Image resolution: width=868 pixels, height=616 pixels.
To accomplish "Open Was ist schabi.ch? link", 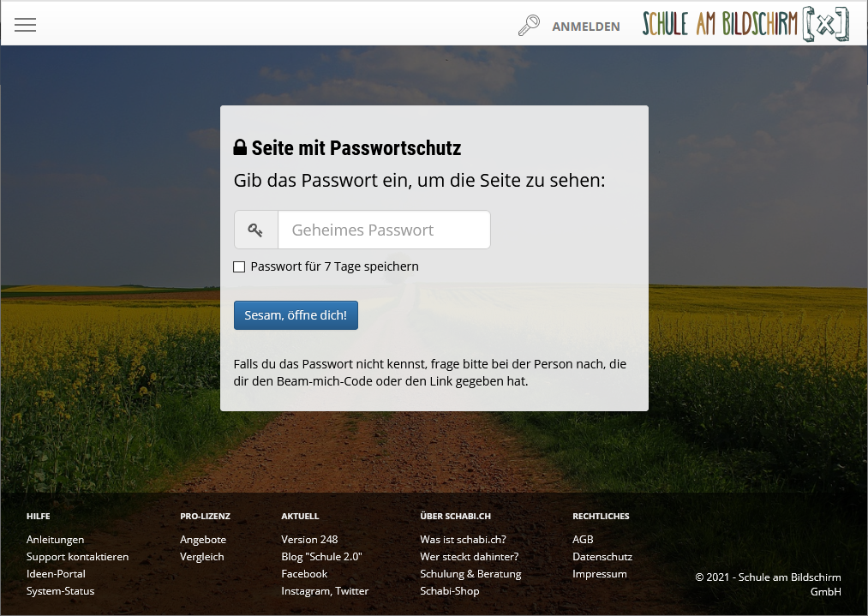I will point(463,539).
